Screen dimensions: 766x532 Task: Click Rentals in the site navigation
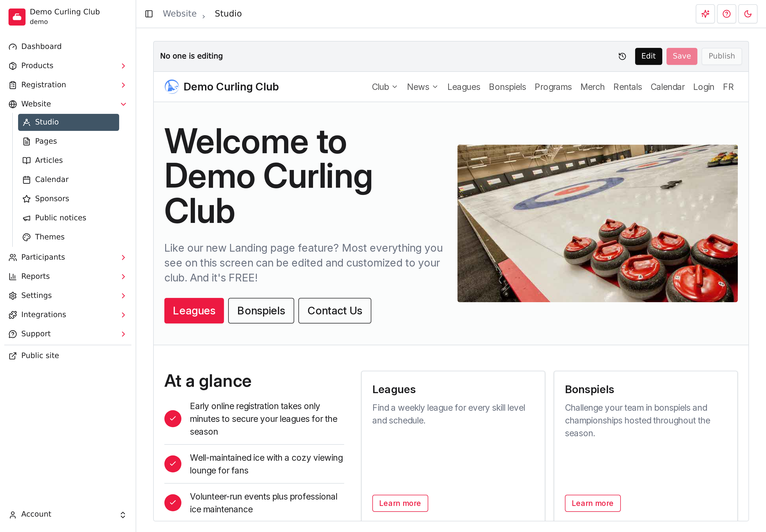click(x=627, y=87)
